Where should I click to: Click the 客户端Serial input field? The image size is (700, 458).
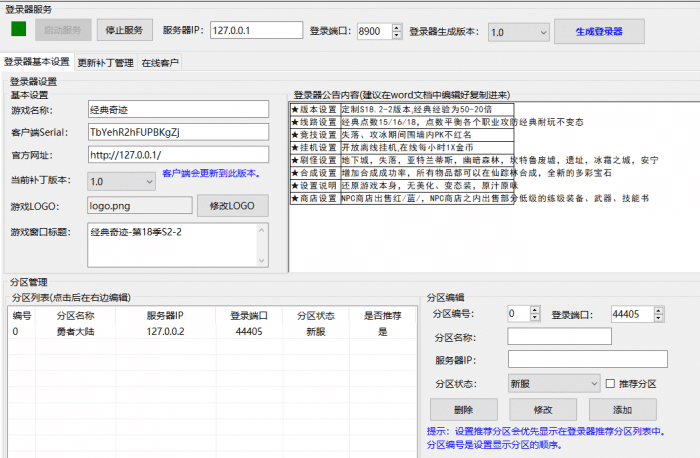coord(178,132)
